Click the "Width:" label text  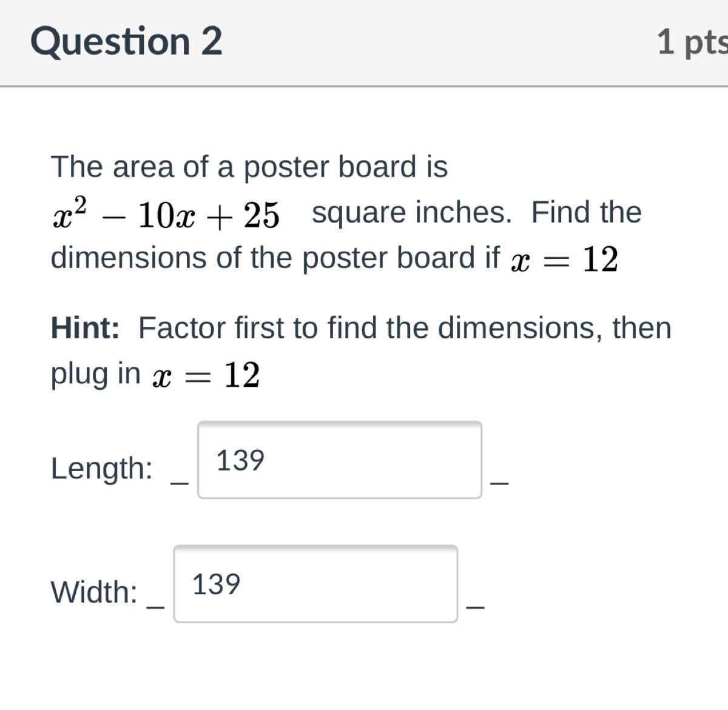94,592
